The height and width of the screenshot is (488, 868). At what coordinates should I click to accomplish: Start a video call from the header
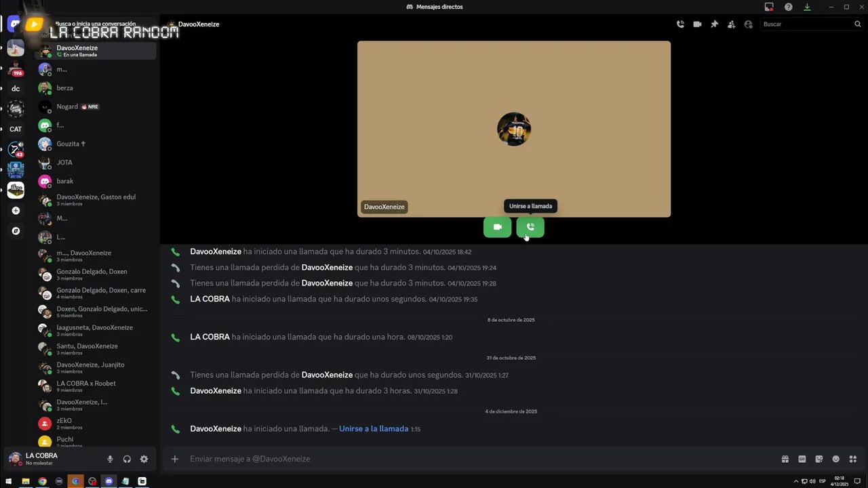tap(697, 24)
